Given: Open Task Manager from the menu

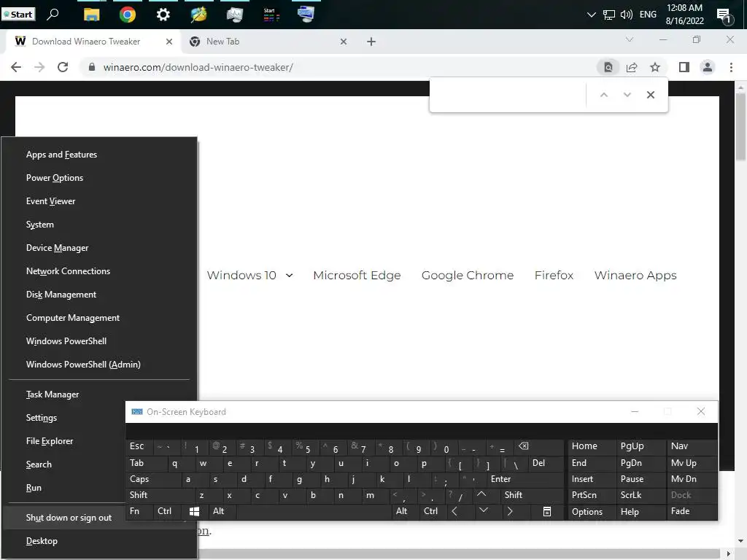Looking at the screenshot, I should click(x=99, y=394).
